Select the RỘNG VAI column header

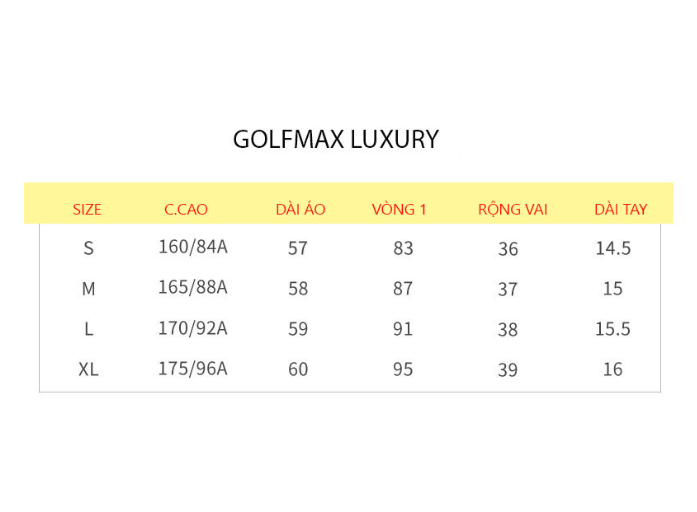[513, 209]
